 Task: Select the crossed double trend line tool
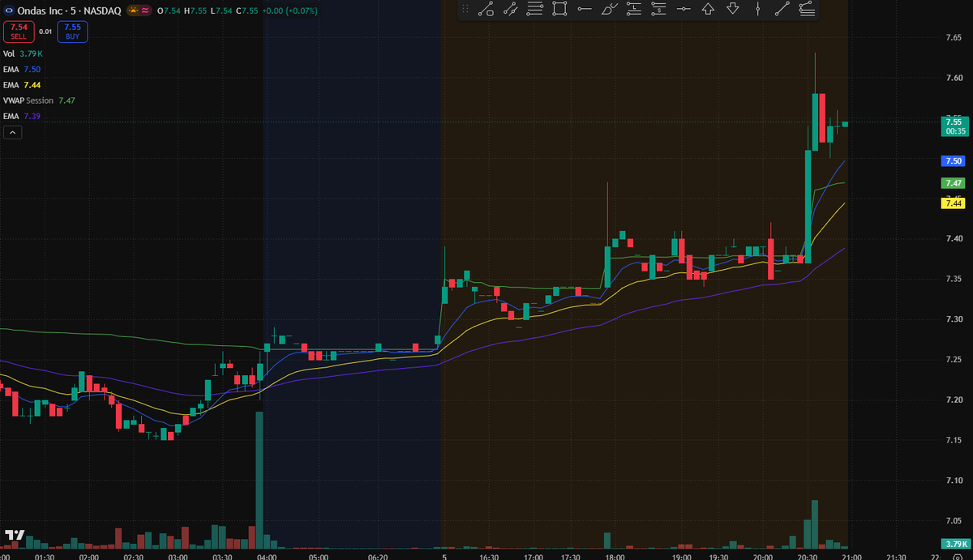point(510,10)
